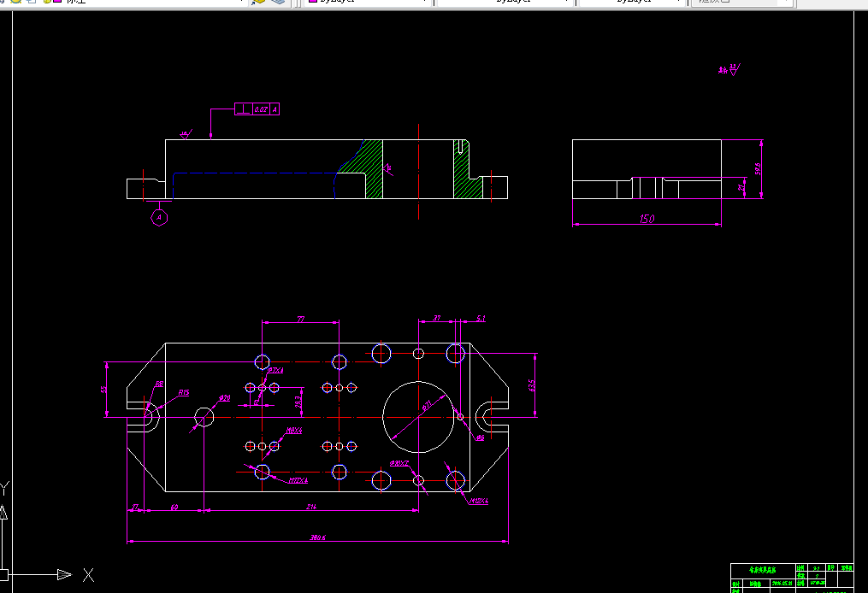The width and height of the screenshot is (868, 593).
Task: Click the R15 radius label
Action: pos(184,392)
